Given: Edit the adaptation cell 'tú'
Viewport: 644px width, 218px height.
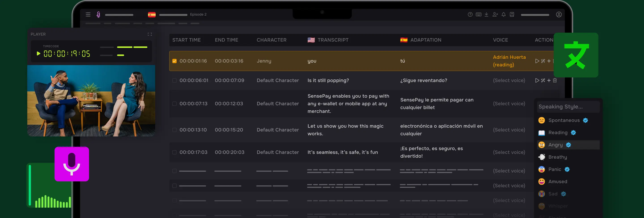Looking at the screenshot, I should click(x=402, y=61).
